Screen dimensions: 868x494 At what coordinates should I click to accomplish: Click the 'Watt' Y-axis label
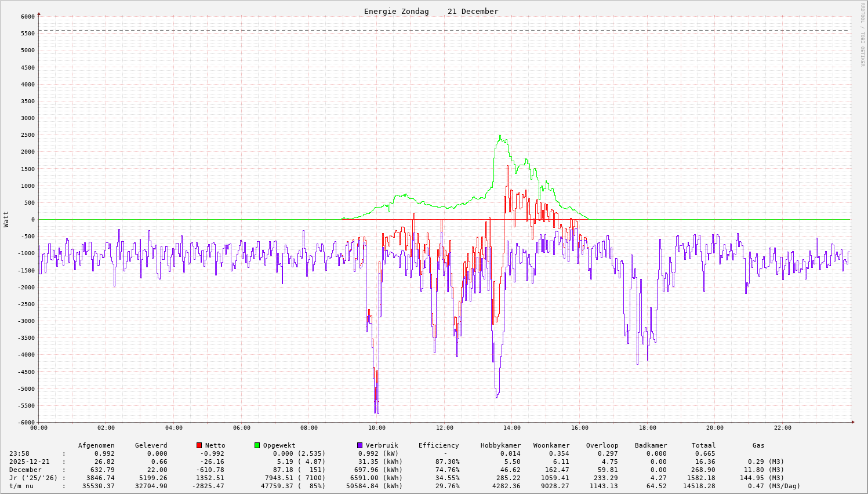[6, 219]
